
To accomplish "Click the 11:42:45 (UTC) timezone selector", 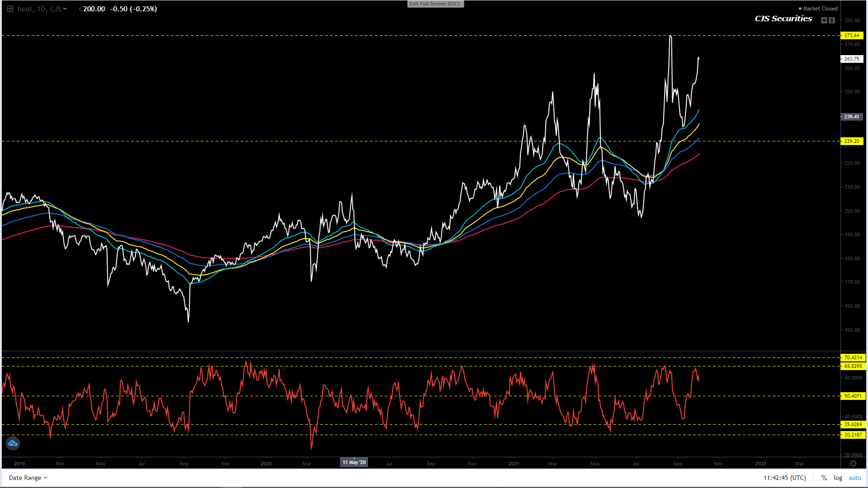I will [x=784, y=478].
